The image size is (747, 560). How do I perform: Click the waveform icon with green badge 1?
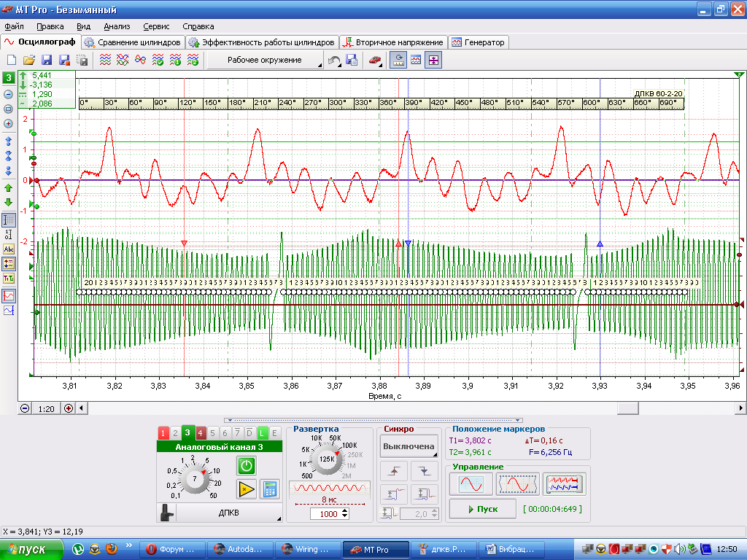pos(175,60)
